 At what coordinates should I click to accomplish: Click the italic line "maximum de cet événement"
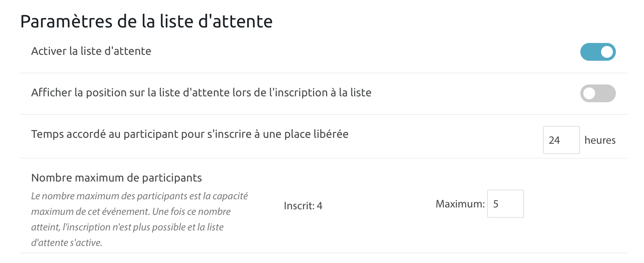click(x=131, y=212)
